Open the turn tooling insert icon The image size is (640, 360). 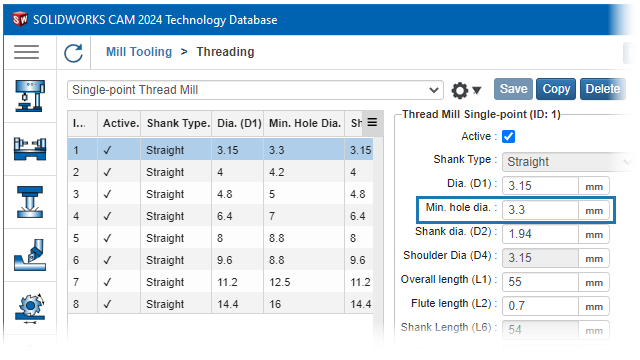[30, 255]
